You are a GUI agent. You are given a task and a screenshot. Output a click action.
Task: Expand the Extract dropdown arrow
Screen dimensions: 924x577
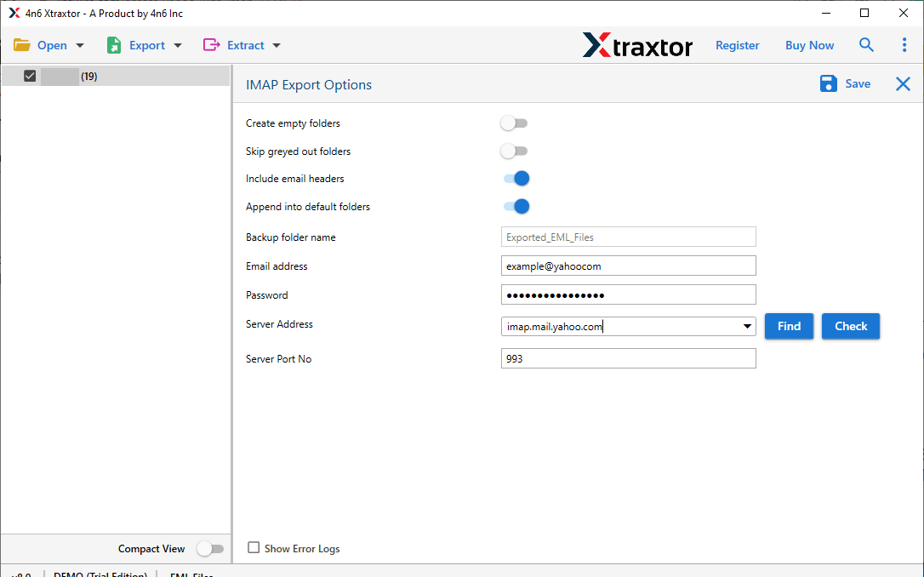click(277, 45)
